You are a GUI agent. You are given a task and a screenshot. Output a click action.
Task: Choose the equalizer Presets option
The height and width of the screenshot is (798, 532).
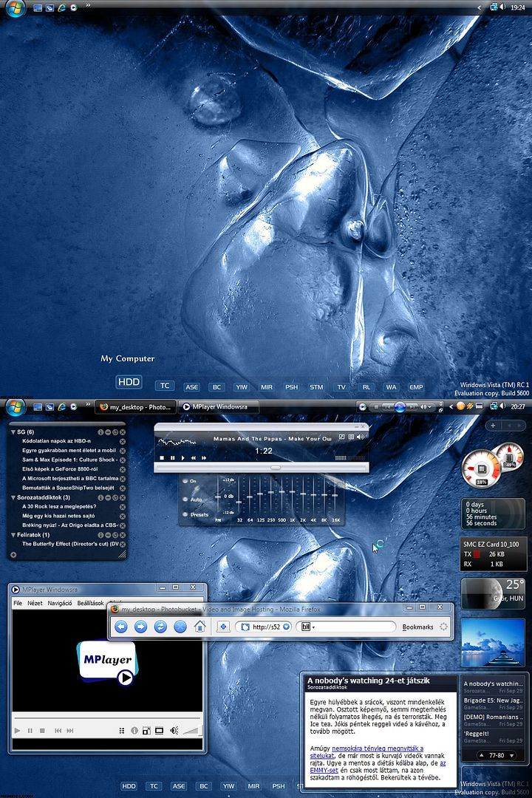[x=185, y=515]
